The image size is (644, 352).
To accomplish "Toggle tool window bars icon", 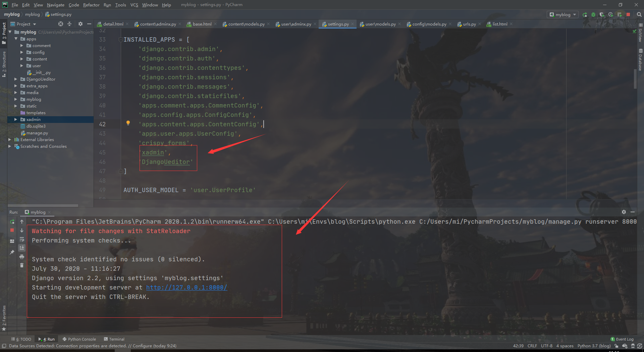I will point(4,346).
